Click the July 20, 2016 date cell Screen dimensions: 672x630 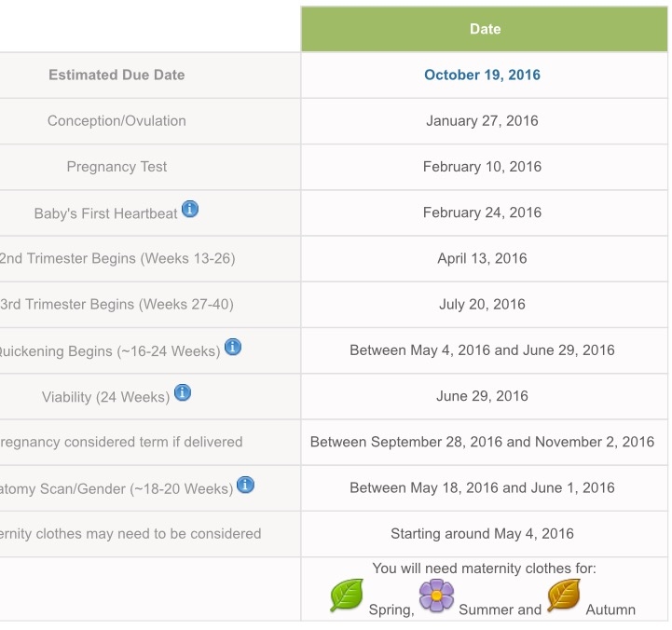(482, 305)
